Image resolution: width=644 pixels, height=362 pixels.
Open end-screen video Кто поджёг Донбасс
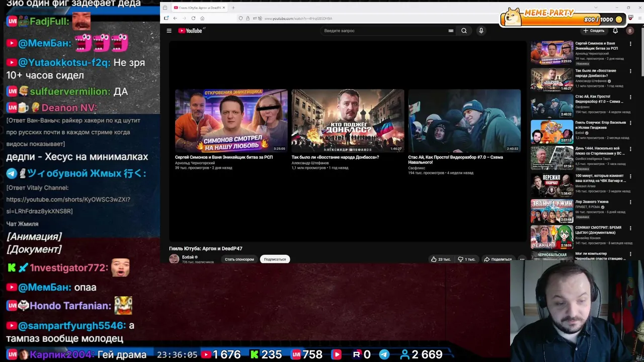point(348,121)
